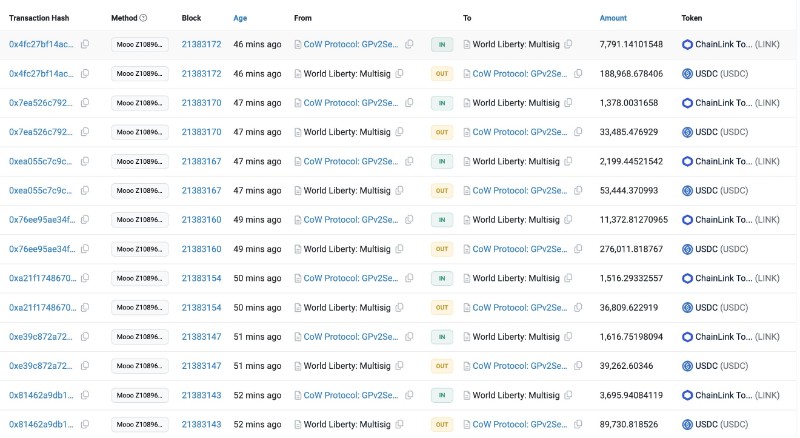The image size is (800, 438).
Task: Copy transaction hash in the 89,730.818526 USDC row
Action: coord(85,425)
